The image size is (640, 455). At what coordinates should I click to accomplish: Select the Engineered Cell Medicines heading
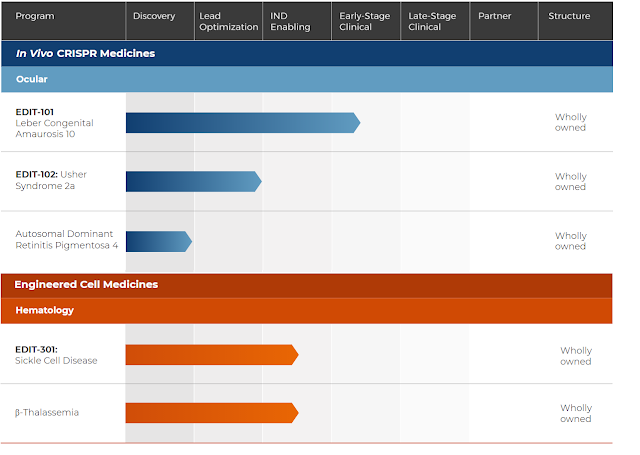(86, 284)
